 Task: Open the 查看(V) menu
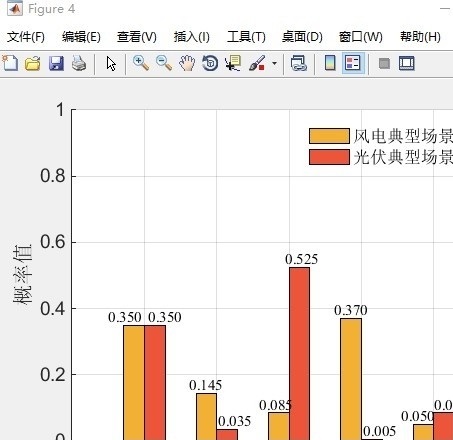pos(137,37)
